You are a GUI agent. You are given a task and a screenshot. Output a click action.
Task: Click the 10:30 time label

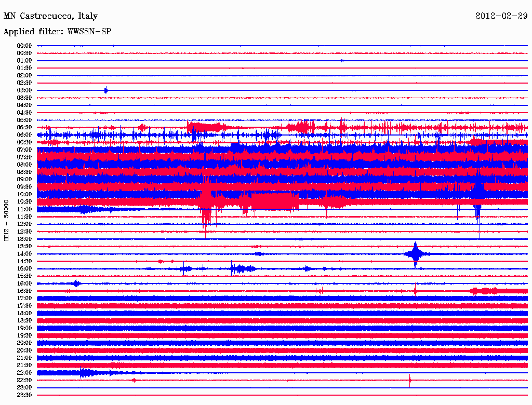coord(24,201)
